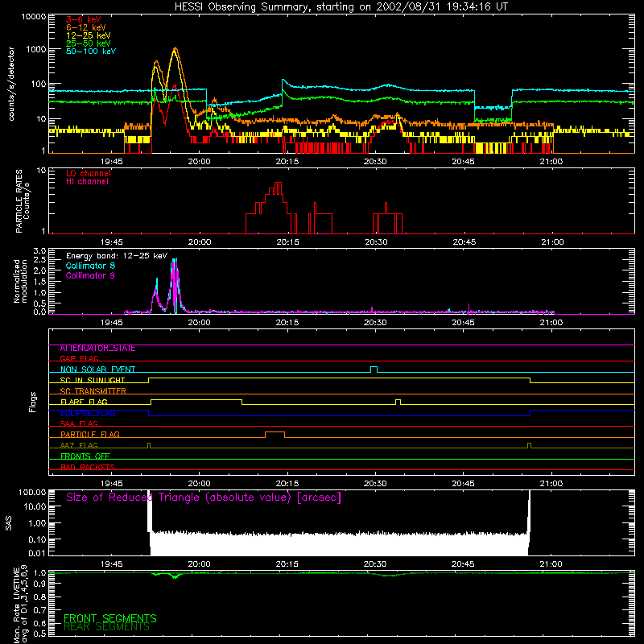The width and height of the screenshot is (644, 644).
Task: Click the NON_SOLAR_EVENT pulse near 20:30
Action: tap(374, 369)
